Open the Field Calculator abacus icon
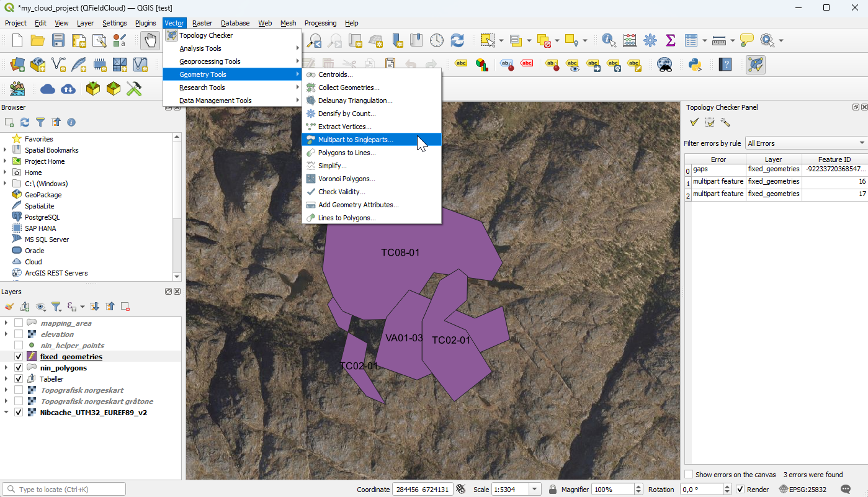The height and width of the screenshot is (497, 868). click(630, 41)
